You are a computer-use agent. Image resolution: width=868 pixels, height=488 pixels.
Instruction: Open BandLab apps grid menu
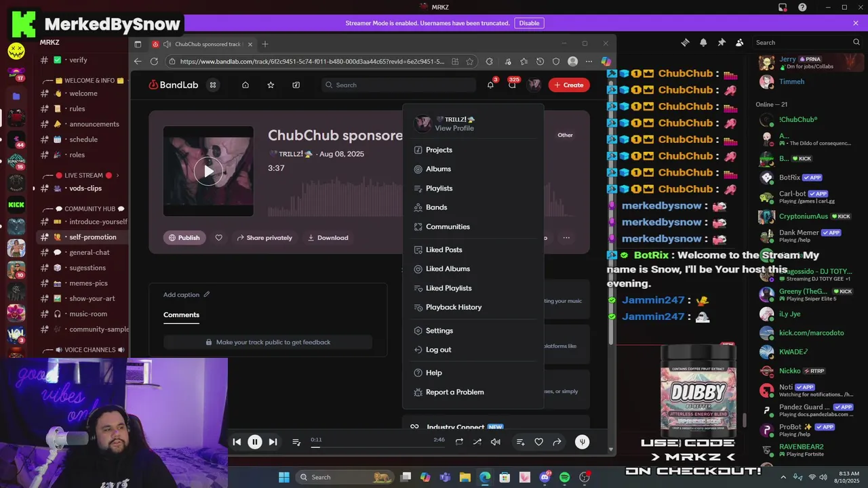point(213,85)
